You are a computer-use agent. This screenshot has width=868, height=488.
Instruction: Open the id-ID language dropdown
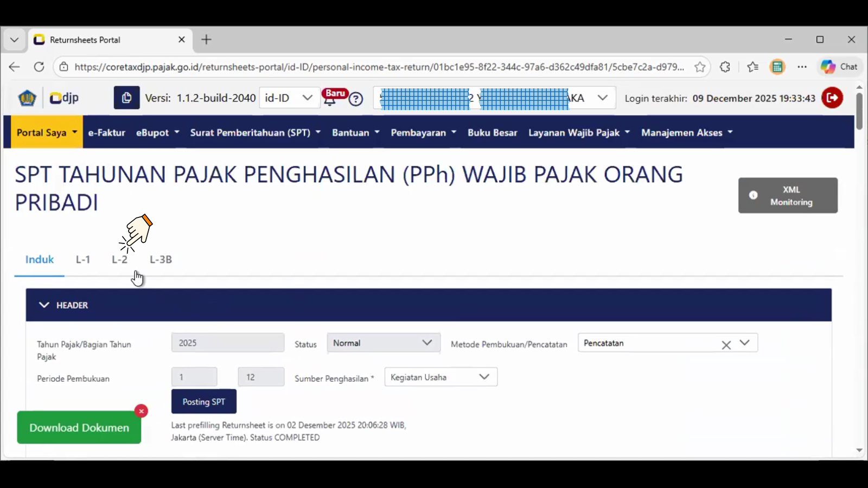[x=289, y=98]
